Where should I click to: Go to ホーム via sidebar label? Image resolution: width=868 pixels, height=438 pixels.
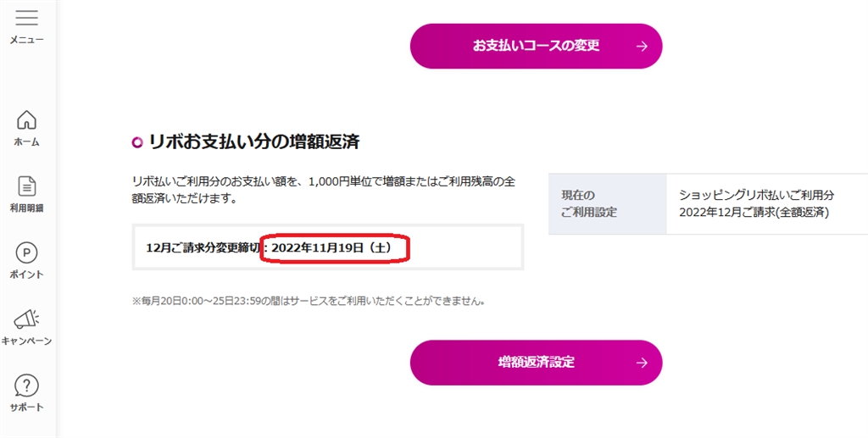(27, 141)
